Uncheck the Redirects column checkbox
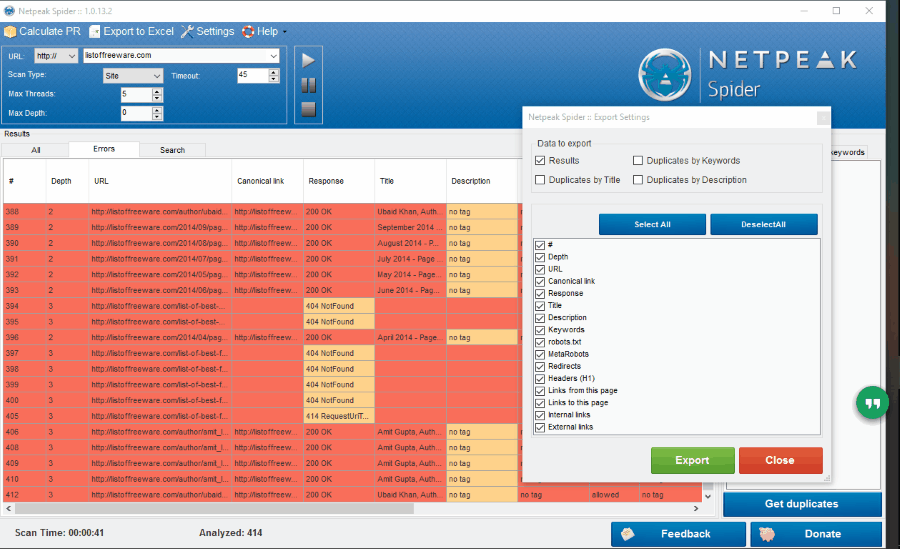The image size is (900, 549). tap(540, 366)
